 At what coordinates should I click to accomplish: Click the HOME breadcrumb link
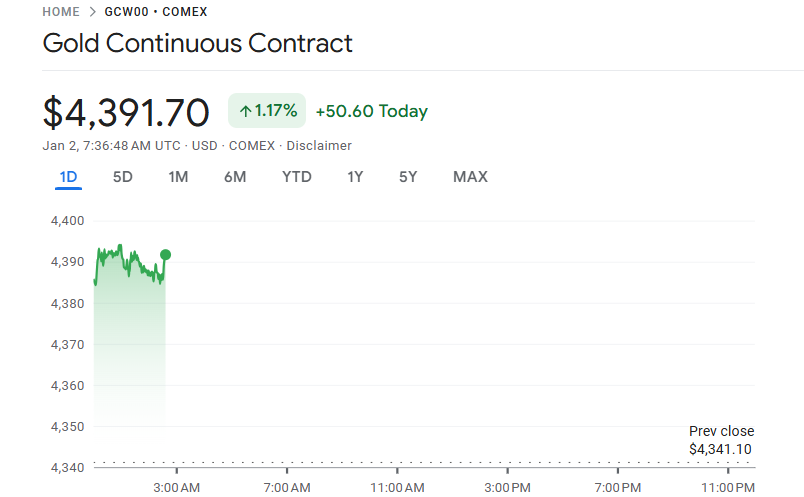[x=61, y=12]
